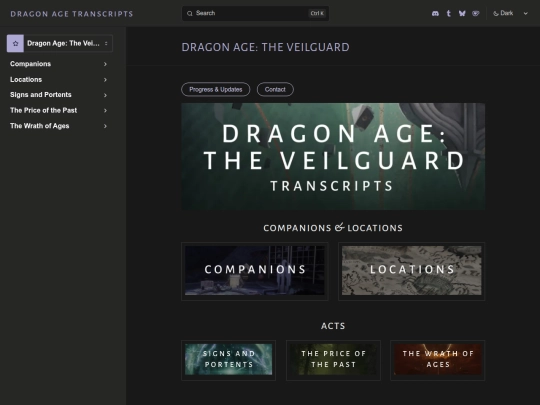This screenshot has width=540, height=405.
Task: Click the Contact button
Action: (275, 90)
